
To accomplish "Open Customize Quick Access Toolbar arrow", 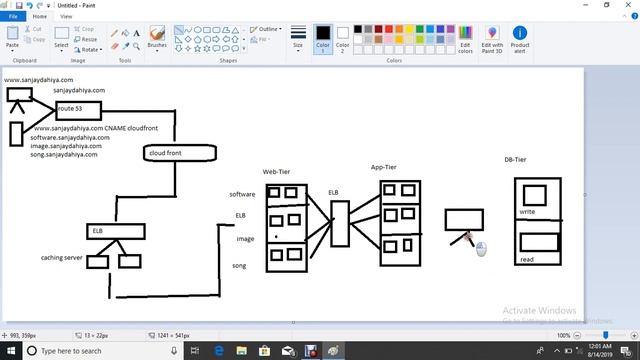I will coord(49,6).
